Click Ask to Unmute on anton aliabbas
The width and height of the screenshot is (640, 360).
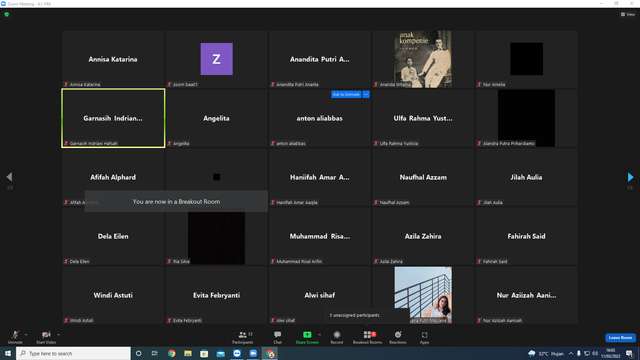[346, 94]
